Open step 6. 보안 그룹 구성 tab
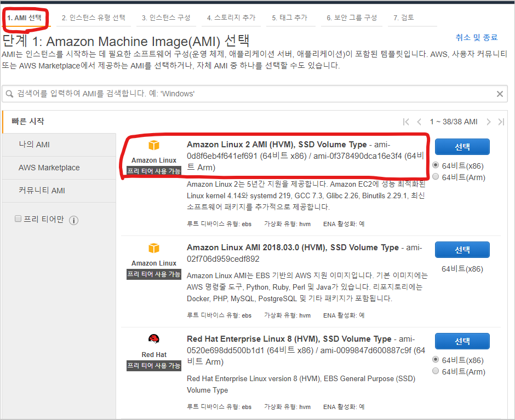515x420 pixels. 352,18
